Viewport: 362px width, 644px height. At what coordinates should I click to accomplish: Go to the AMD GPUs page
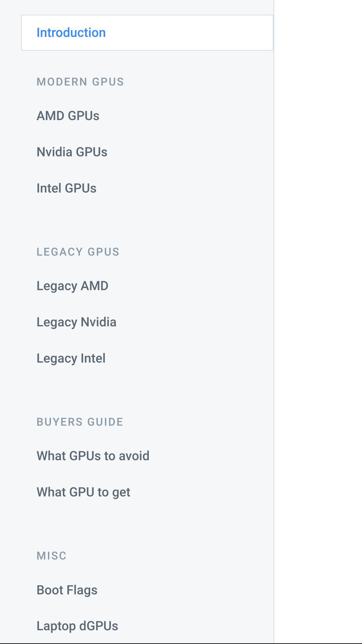pos(68,116)
